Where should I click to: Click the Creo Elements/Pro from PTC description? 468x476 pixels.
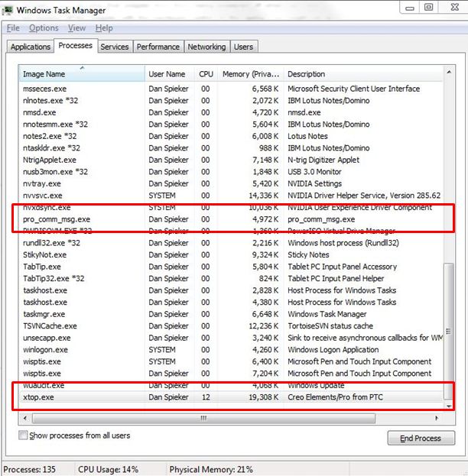tap(335, 397)
